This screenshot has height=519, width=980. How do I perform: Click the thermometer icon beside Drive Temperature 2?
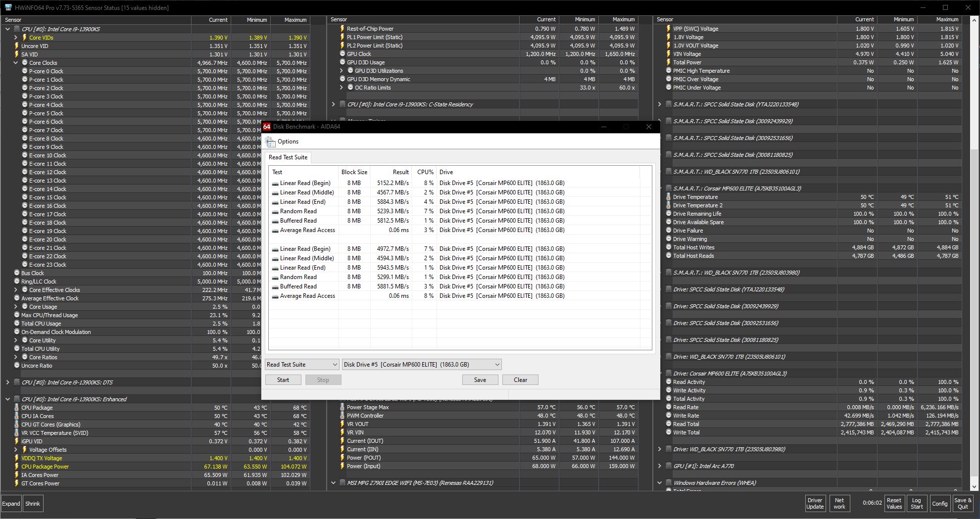coord(668,205)
